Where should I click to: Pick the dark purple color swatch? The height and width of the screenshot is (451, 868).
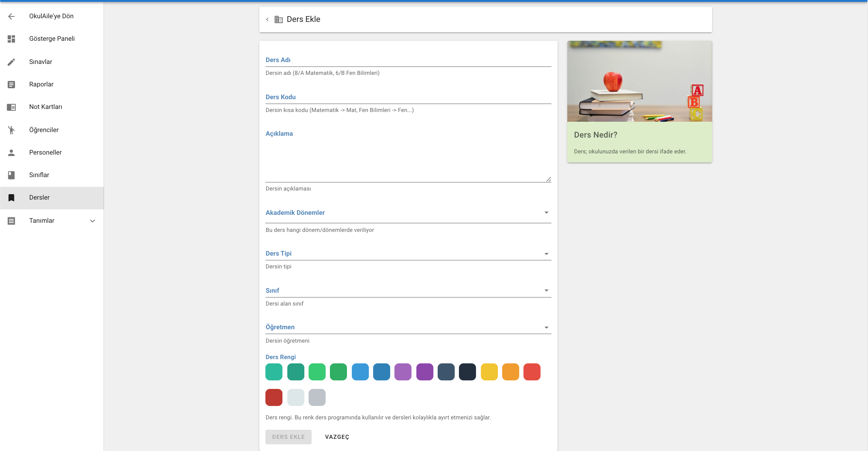click(425, 372)
